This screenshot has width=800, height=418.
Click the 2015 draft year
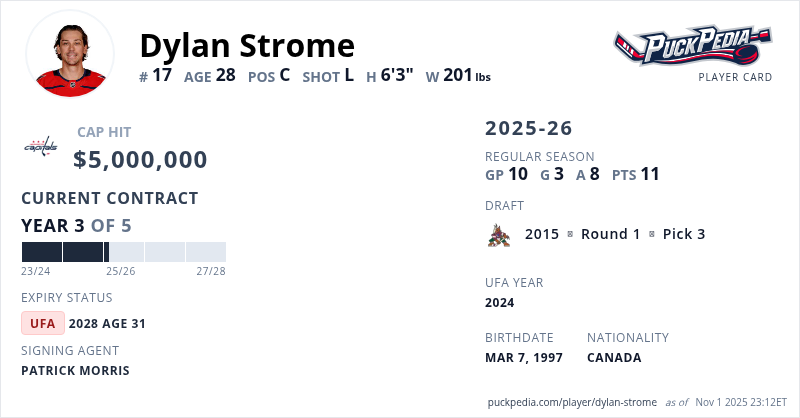541,234
